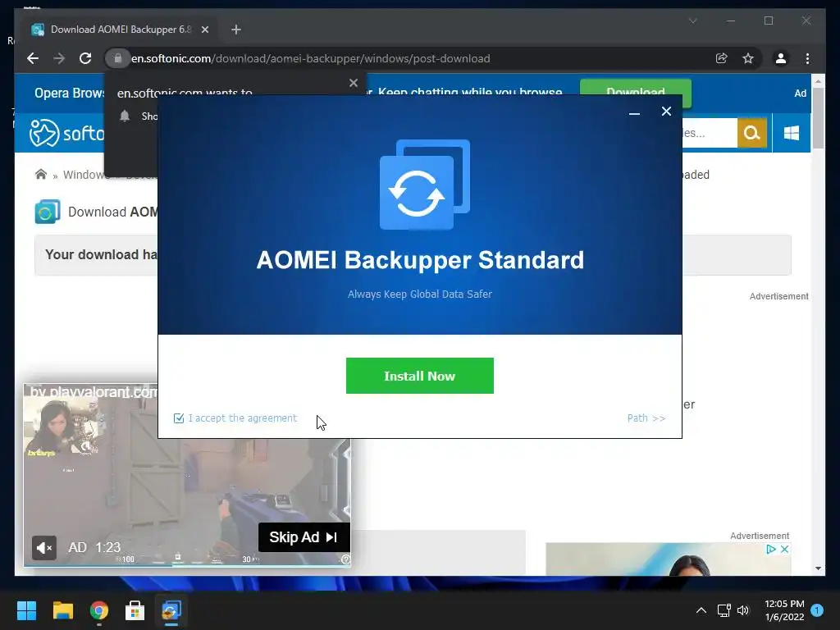
Task: Open Microsoft Store from taskbar
Action: click(x=135, y=610)
